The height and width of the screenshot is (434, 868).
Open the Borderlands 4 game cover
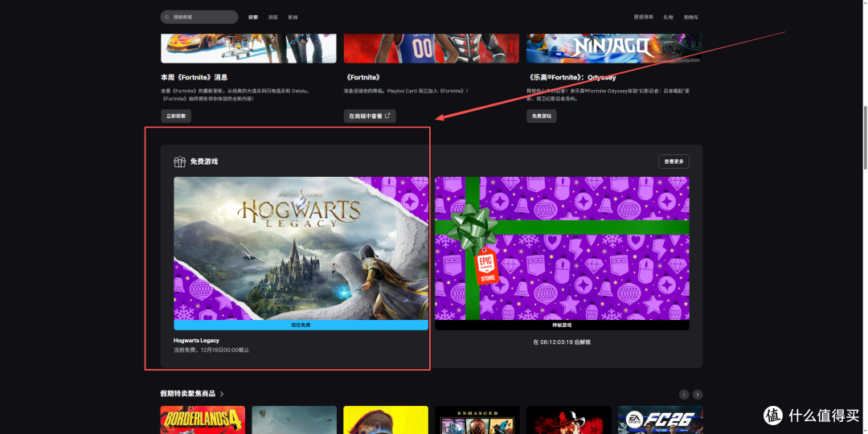[x=203, y=420]
